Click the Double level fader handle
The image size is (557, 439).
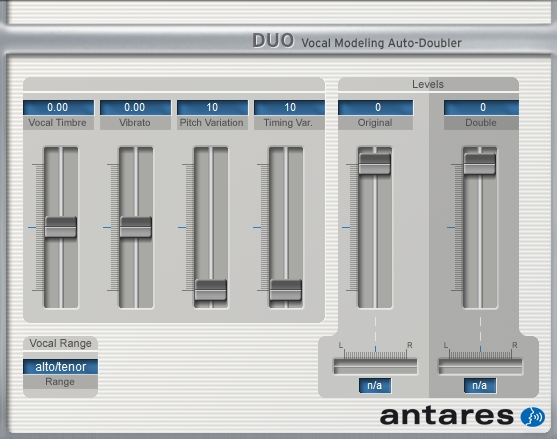480,164
